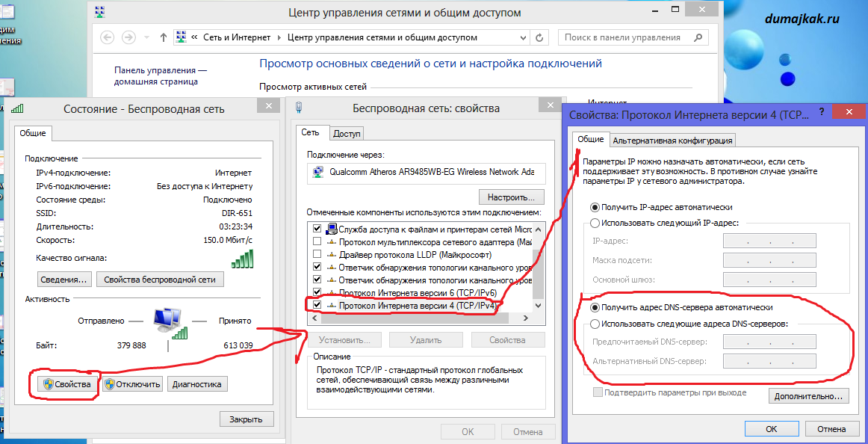This screenshot has width=868, height=444.
Task: Click wireless signal icon in status title bar
Action: (x=17, y=108)
